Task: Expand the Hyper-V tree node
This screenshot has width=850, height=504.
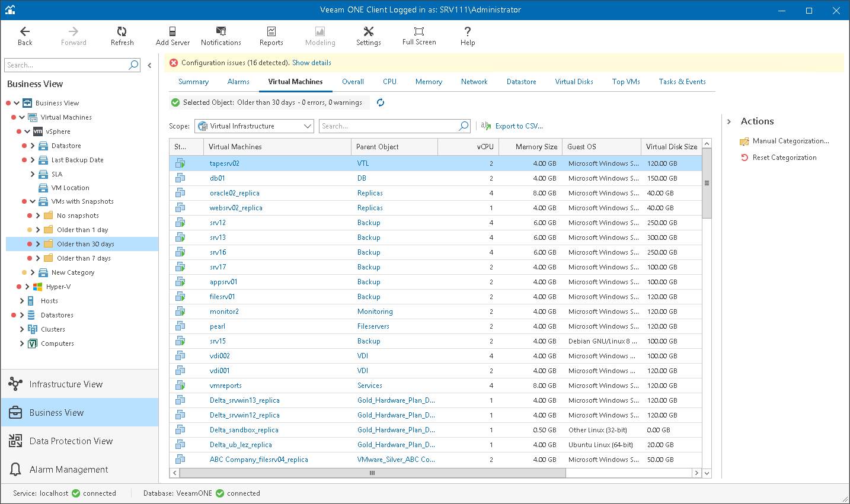Action: [x=27, y=287]
